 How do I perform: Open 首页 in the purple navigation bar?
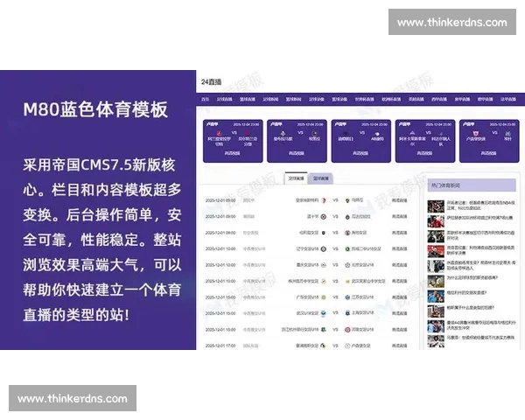[x=205, y=100]
